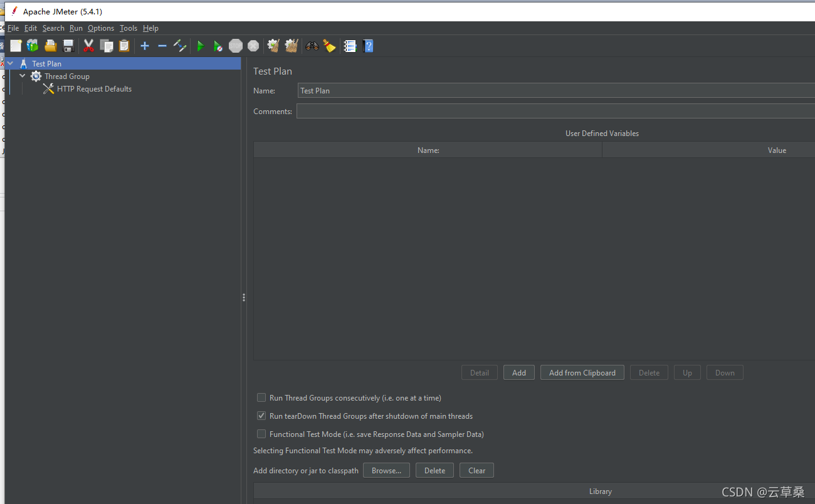Click the Down button
Image resolution: width=815 pixels, height=504 pixels.
725,372
